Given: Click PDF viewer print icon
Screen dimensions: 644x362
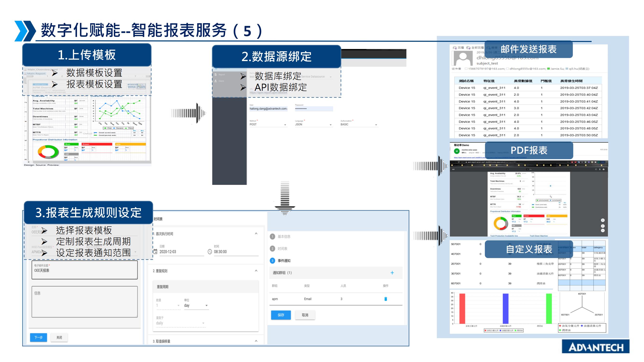Looking at the screenshot, I should pos(603,169).
